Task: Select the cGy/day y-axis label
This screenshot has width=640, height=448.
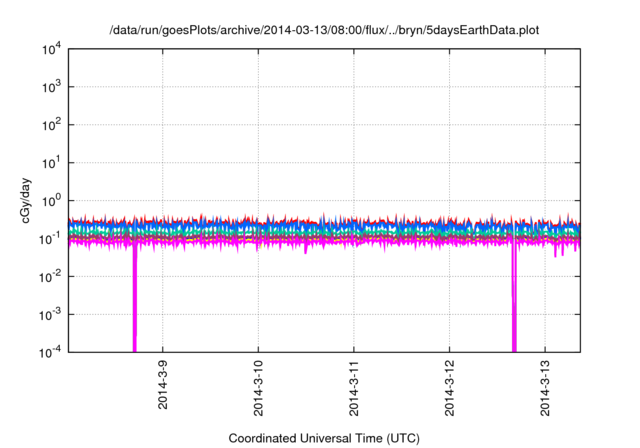Action: tap(25, 200)
